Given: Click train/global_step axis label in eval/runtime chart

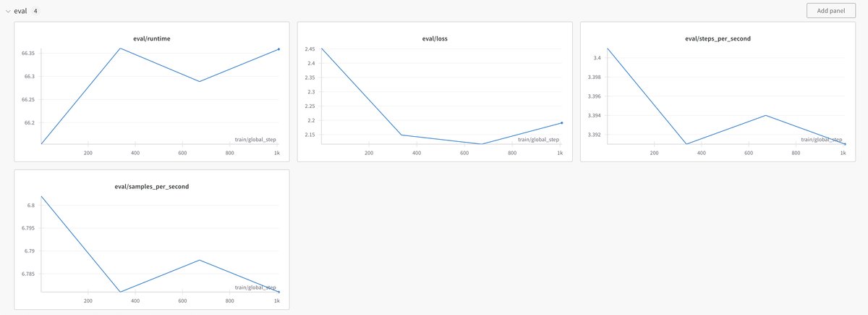Looking at the screenshot, I should tap(255, 139).
